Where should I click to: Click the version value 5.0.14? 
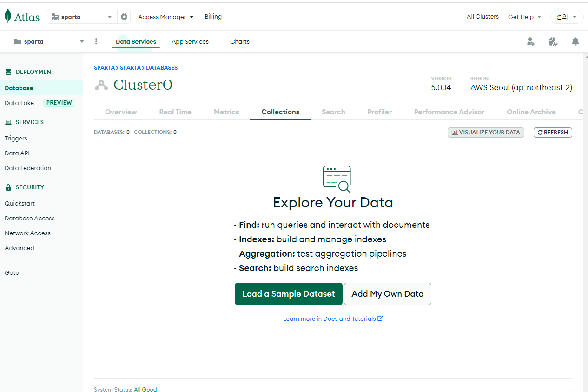pos(441,87)
